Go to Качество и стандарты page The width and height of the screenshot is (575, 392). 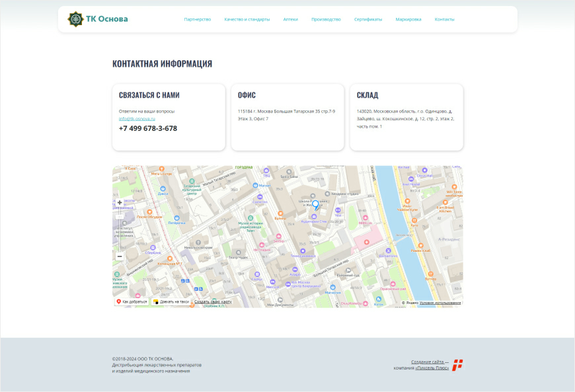click(x=247, y=19)
